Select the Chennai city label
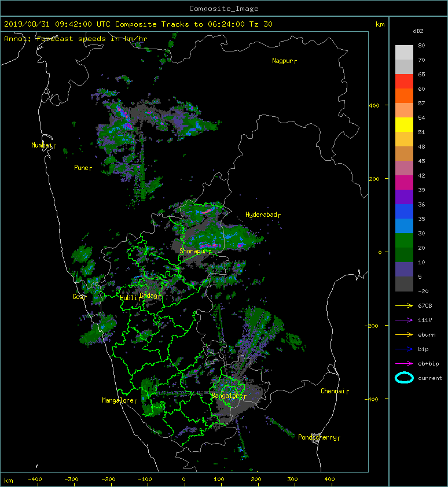The height and width of the screenshot is (487, 448). [x=333, y=391]
